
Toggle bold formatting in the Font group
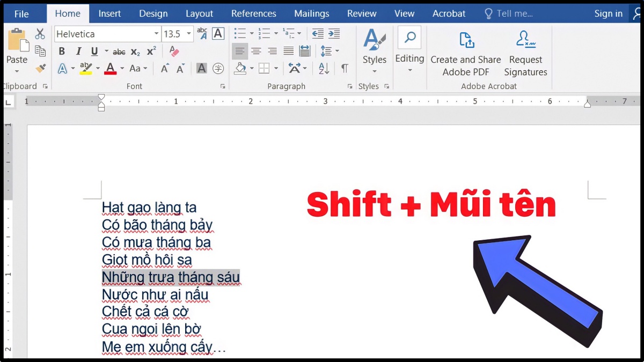[61, 51]
